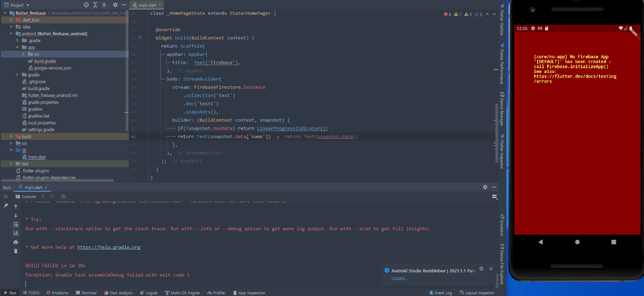Open Problems tool window
Screen dimensions: 644x296
pos(58,293)
